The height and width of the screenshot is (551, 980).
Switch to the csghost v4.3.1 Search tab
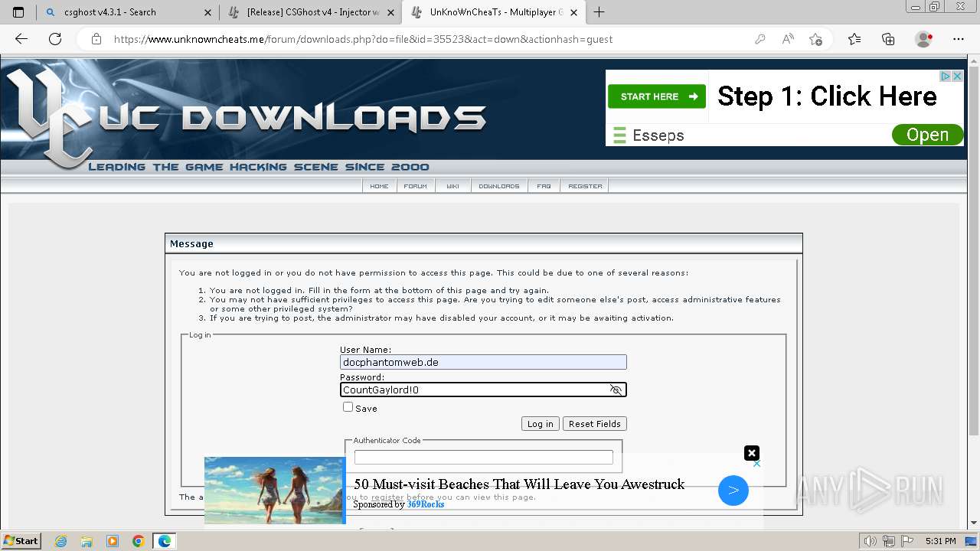pyautogui.click(x=128, y=12)
